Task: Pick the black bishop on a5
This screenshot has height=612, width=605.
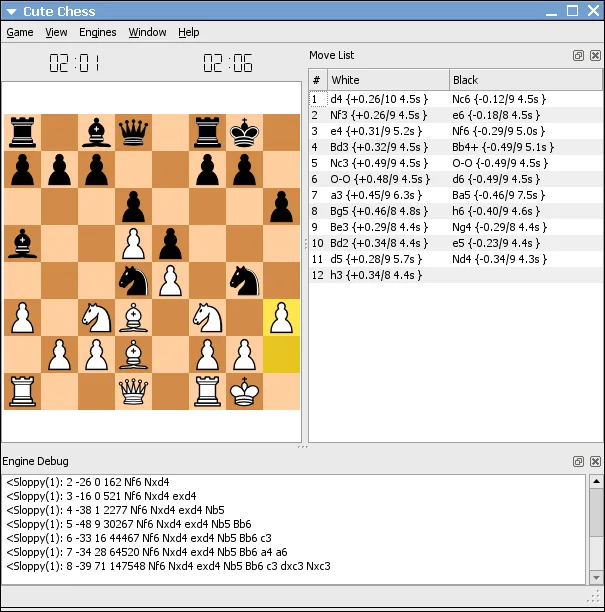Action: point(23,243)
